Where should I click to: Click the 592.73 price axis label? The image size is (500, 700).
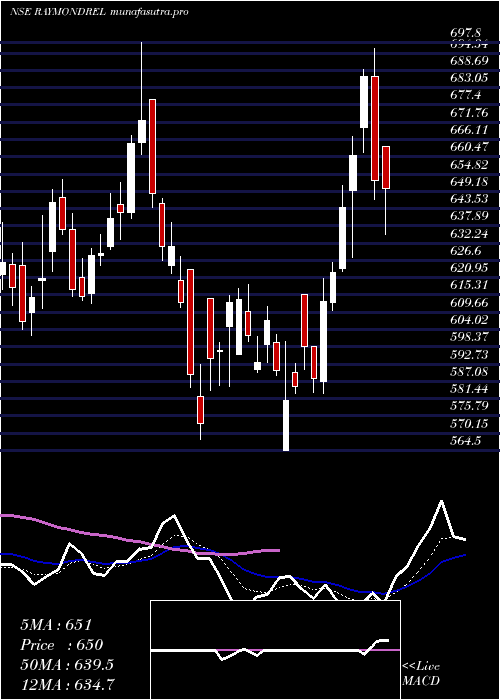[x=468, y=355]
